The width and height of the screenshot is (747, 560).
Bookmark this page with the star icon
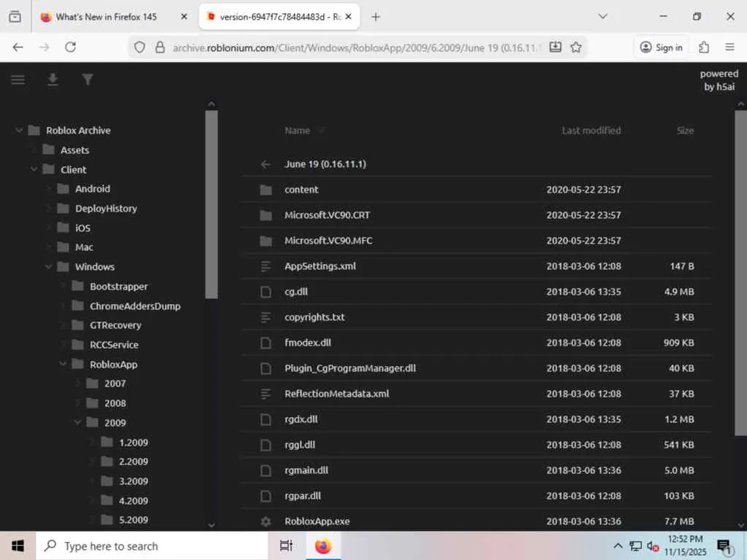(576, 47)
